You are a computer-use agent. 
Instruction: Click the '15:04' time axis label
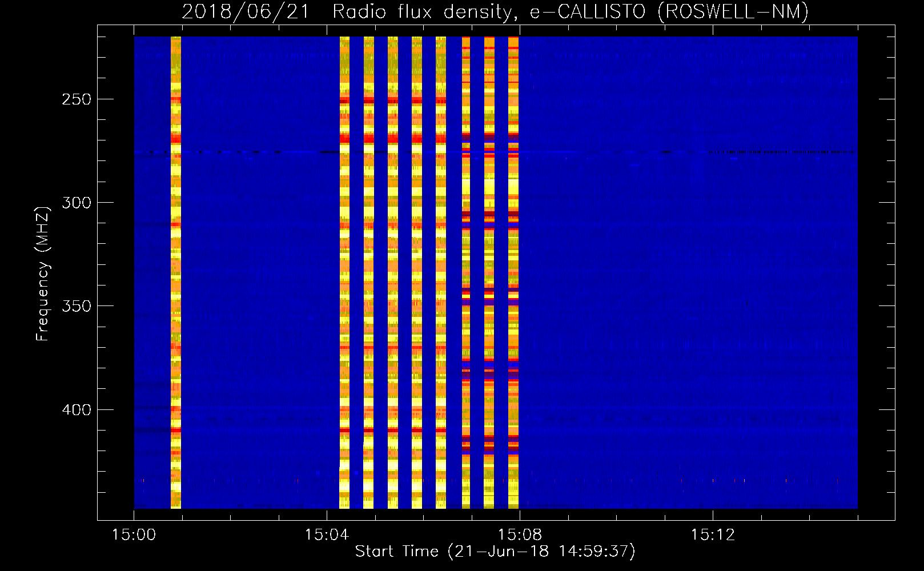[327, 535]
